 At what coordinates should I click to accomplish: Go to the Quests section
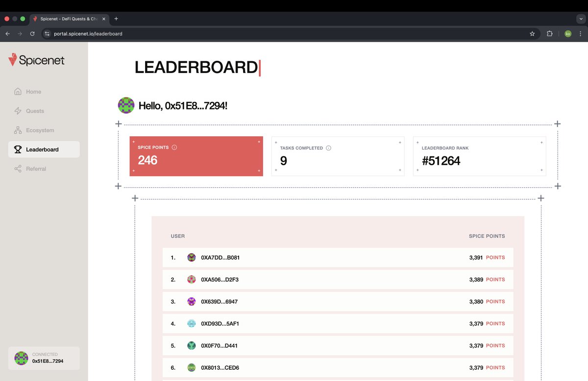pyautogui.click(x=44, y=111)
